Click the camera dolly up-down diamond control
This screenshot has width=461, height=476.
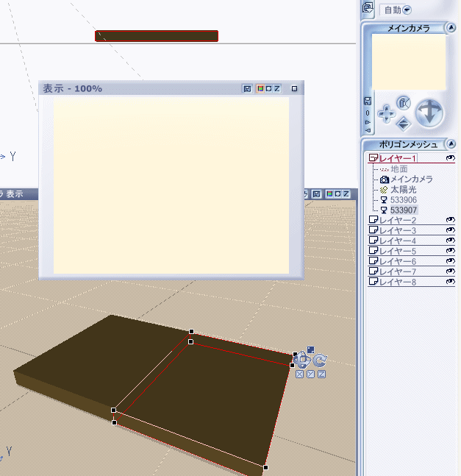pyautogui.click(x=403, y=123)
